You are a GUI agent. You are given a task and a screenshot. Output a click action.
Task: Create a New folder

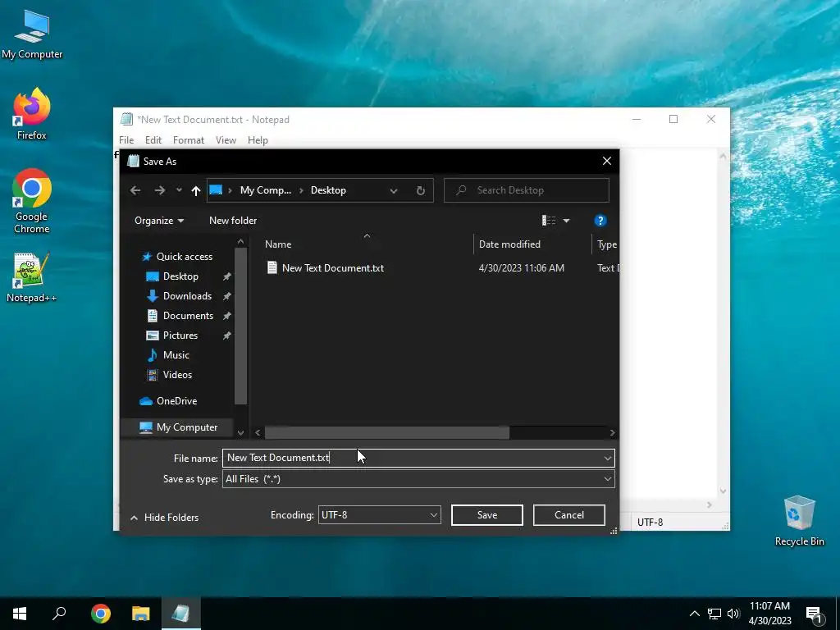pyautogui.click(x=233, y=221)
